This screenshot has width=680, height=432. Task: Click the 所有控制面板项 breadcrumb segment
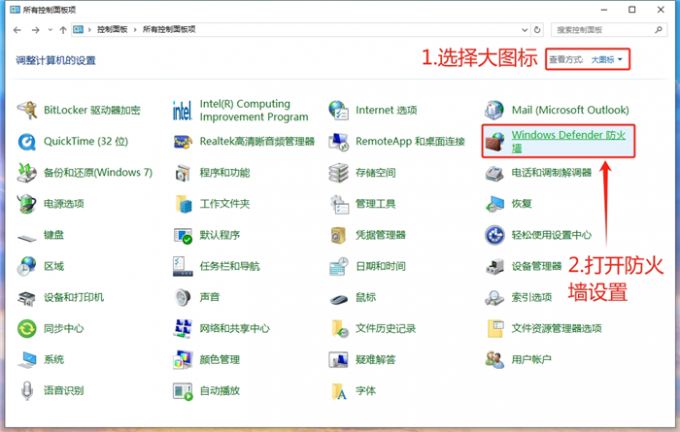[169, 29]
